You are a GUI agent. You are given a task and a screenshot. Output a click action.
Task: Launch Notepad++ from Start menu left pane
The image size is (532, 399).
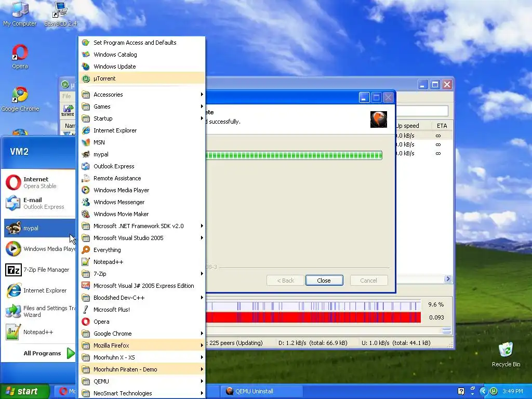tap(39, 332)
